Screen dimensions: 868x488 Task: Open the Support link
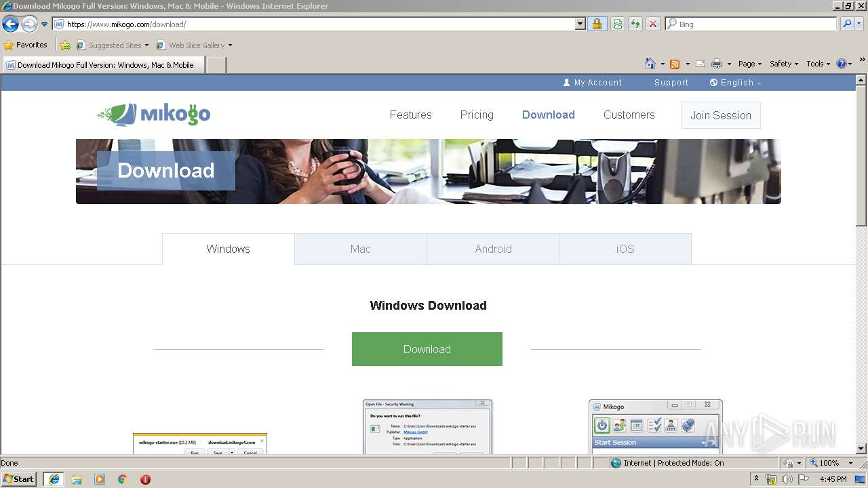(x=671, y=83)
